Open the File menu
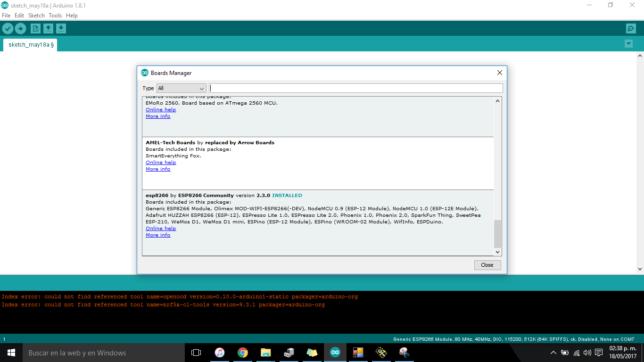The height and width of the screenshot is (362, 644). click(6, 16)
